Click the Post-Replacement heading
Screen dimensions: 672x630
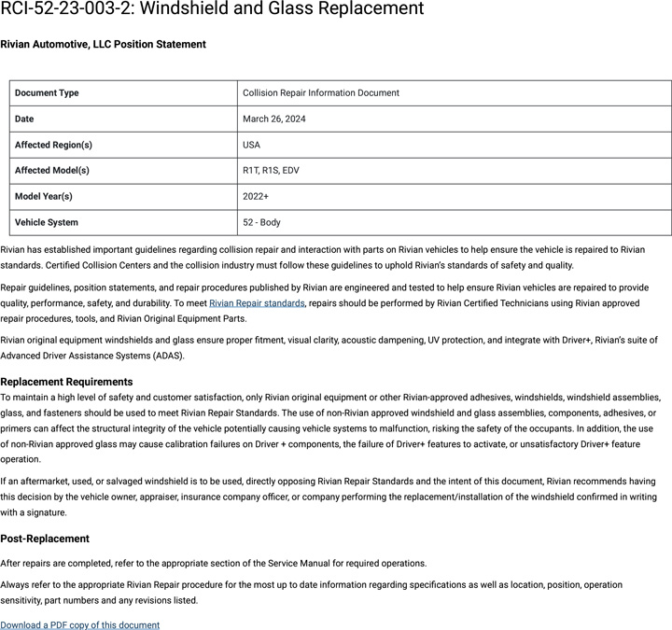pyautogui.click(x=45, y=539)
